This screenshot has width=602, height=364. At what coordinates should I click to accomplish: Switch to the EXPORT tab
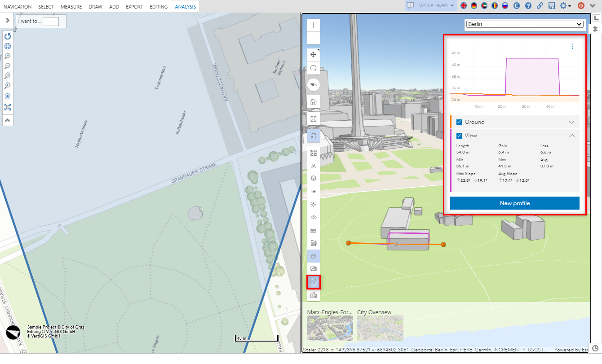pos(134,7)
